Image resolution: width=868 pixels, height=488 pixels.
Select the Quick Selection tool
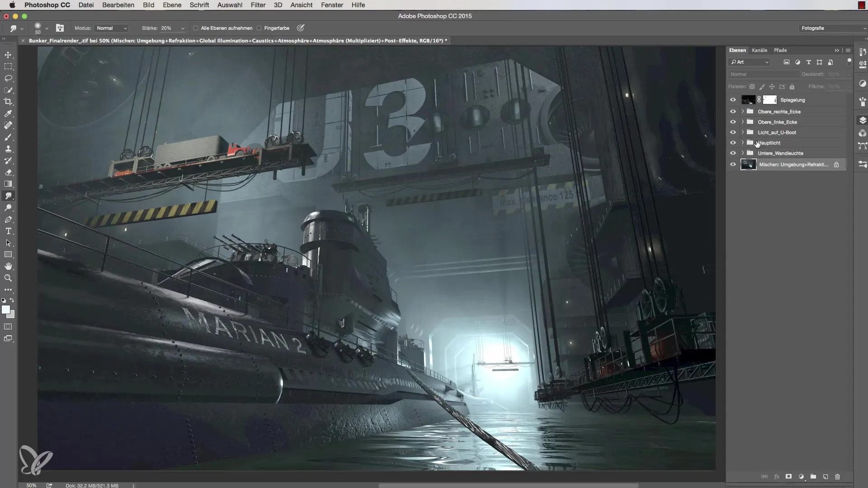(8, 90)
